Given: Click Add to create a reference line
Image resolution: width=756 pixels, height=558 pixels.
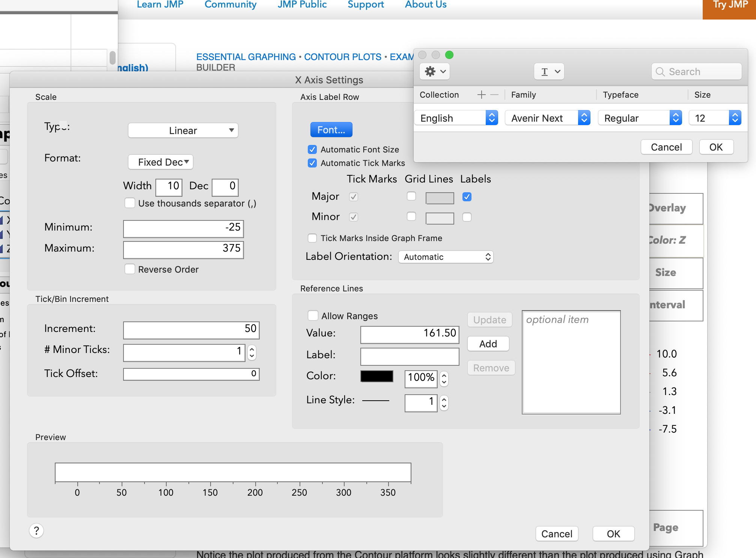Looking at the screenshot, I should point(488,344).
